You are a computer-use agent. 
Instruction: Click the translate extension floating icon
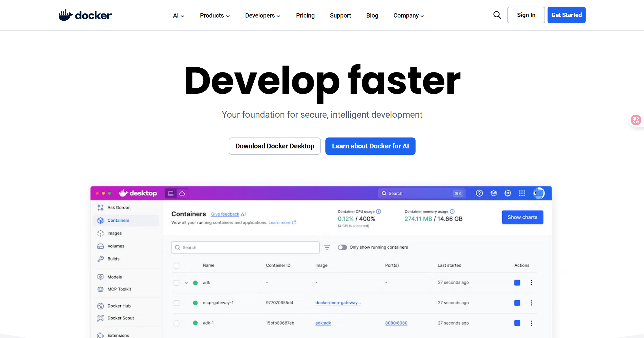tap(636, 120)
